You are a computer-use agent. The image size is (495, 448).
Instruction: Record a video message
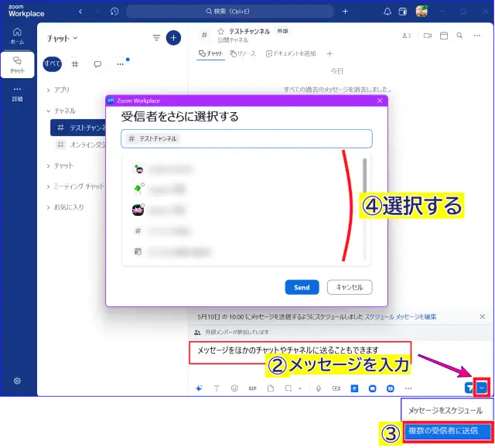(x=336, y=388)
